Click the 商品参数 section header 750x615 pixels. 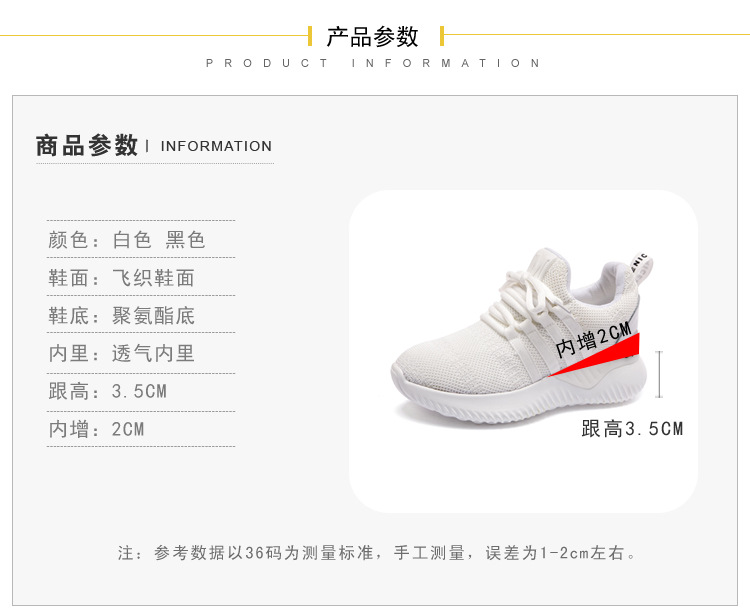pos(87,145)
